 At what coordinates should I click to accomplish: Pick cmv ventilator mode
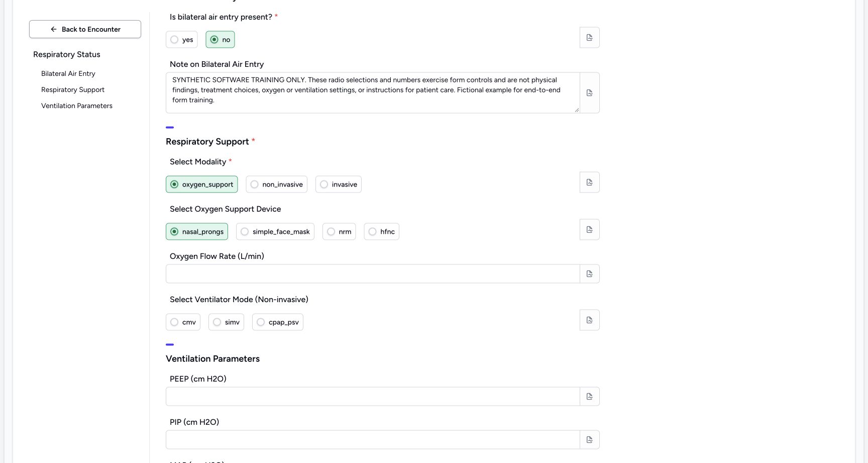183,322
